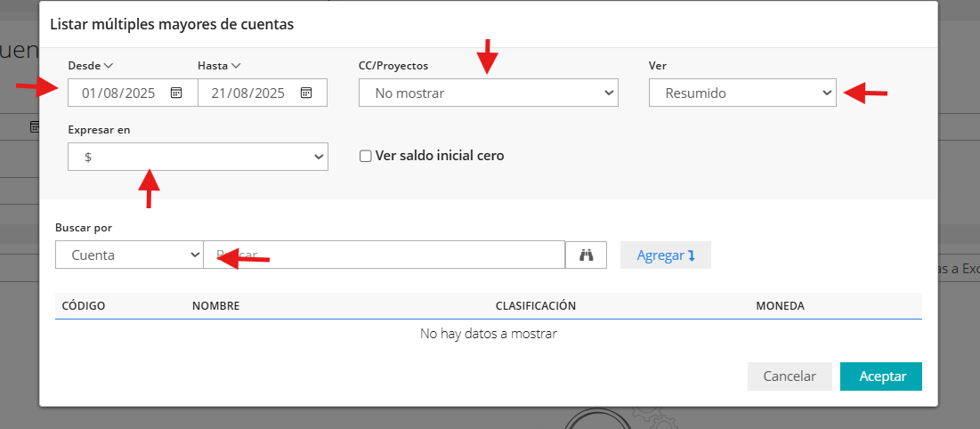
Task: Click the binoculars search icon button
Action: (x=586, y=255)
